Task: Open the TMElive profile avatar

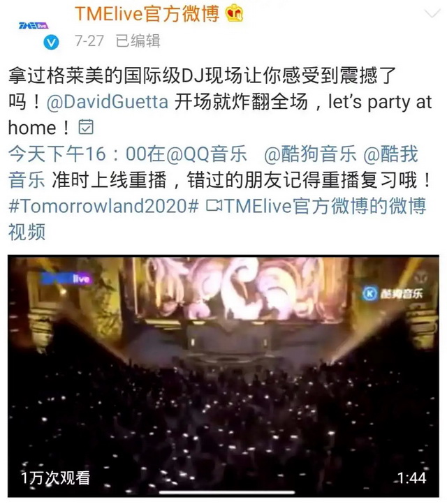Action: 34,26
